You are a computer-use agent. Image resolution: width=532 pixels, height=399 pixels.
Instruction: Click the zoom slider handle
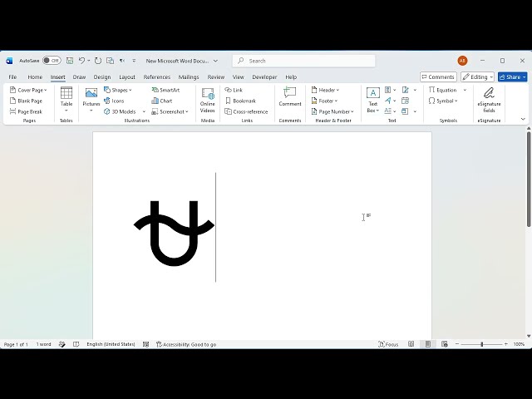[482, 344]
